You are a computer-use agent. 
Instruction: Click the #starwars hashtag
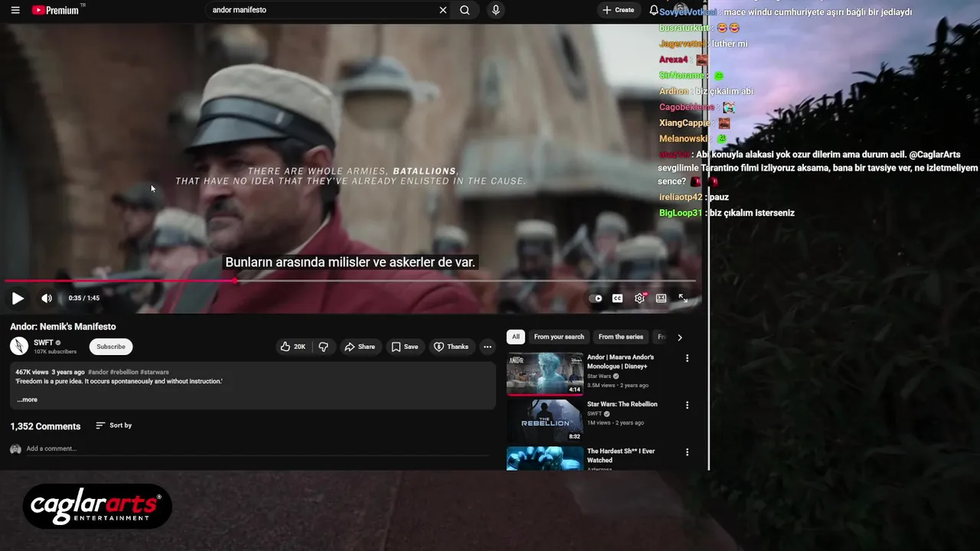[155, 372]
